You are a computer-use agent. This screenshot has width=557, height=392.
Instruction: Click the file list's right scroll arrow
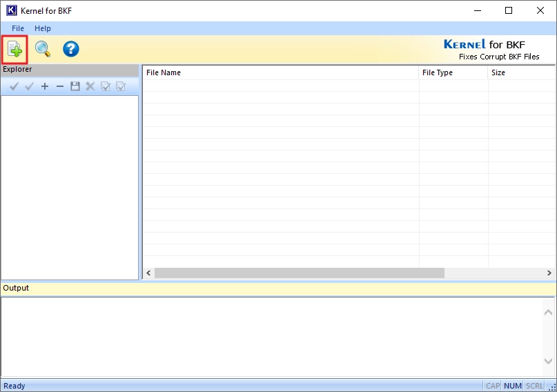pyautogui.click(x=549, y=273)
